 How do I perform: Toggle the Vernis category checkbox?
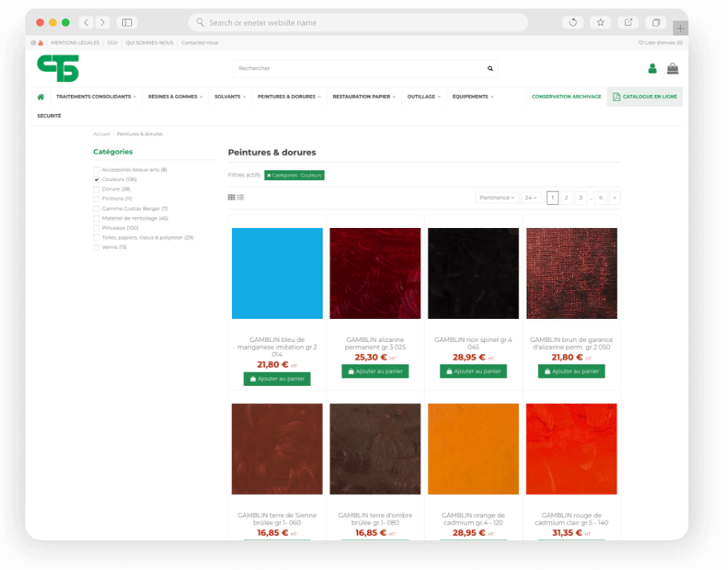point(97,248)
